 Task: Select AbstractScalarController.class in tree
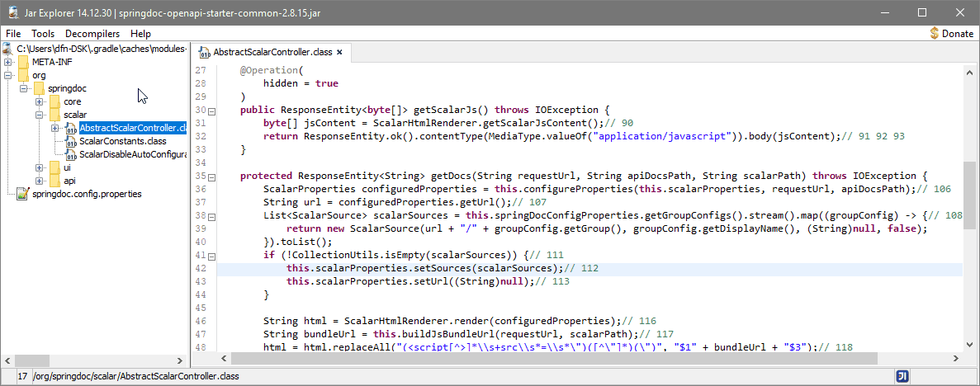(x=133, y=128)
